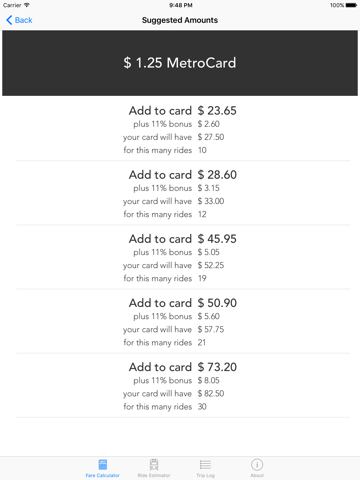This screenshot has height=480, width=360.
Task: Tap the $ 5.05 bonus amount line
Action: 176,252
